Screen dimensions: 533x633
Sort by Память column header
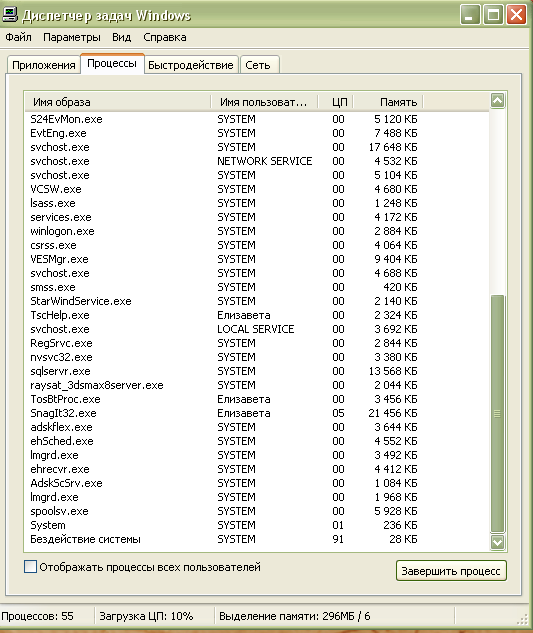[x=388, y=102]
